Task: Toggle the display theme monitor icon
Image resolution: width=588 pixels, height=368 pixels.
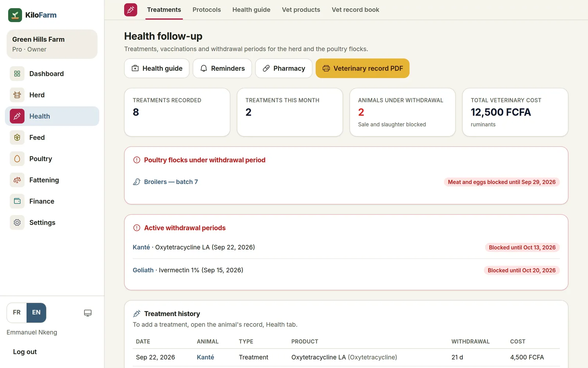Action: (88, 313)
